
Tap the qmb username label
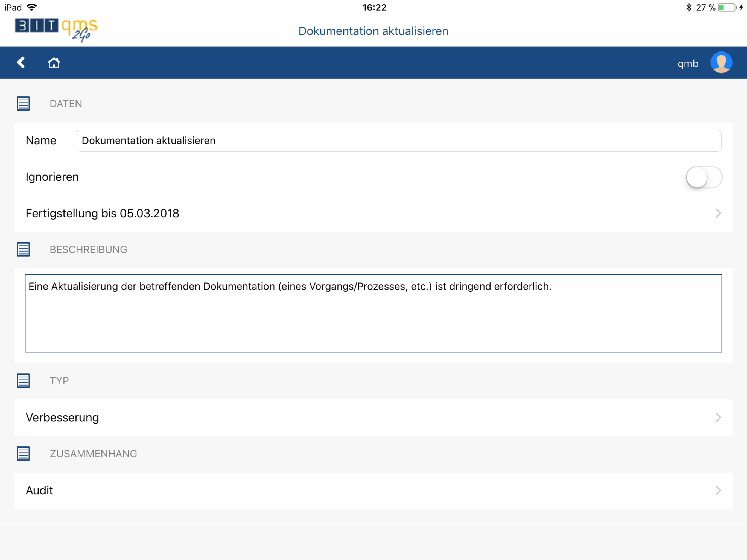688,63
